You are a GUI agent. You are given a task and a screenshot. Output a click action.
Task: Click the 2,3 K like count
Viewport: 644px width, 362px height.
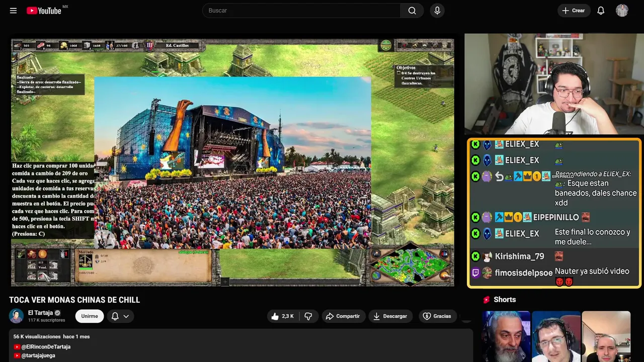(288, 316)
